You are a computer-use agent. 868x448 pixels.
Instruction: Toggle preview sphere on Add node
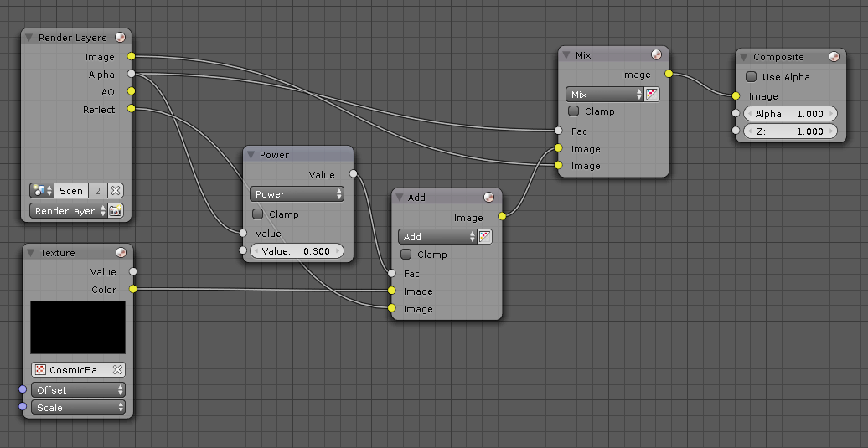tap(488, 198)
